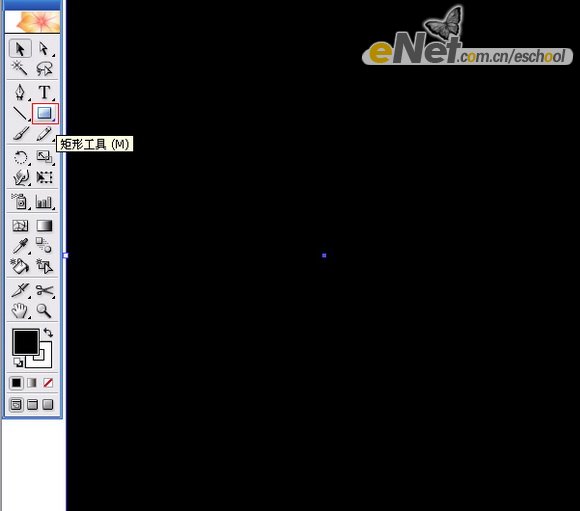The width and height of the screenshot is (580, 511).
Task: Select the Rotate tool
Action: [20, 157]
